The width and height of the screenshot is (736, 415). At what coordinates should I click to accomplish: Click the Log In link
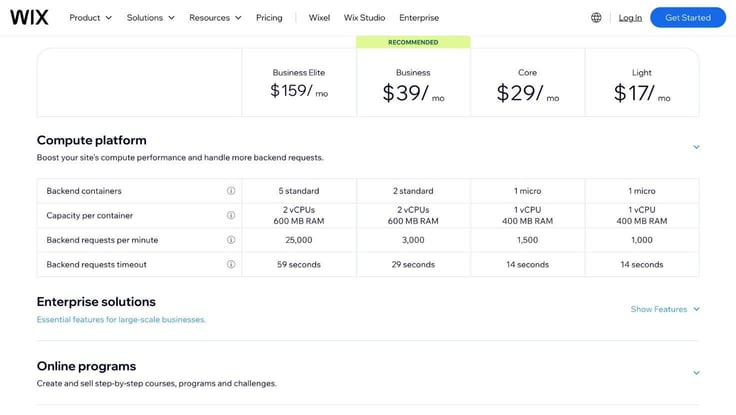[x=630, y=17]
